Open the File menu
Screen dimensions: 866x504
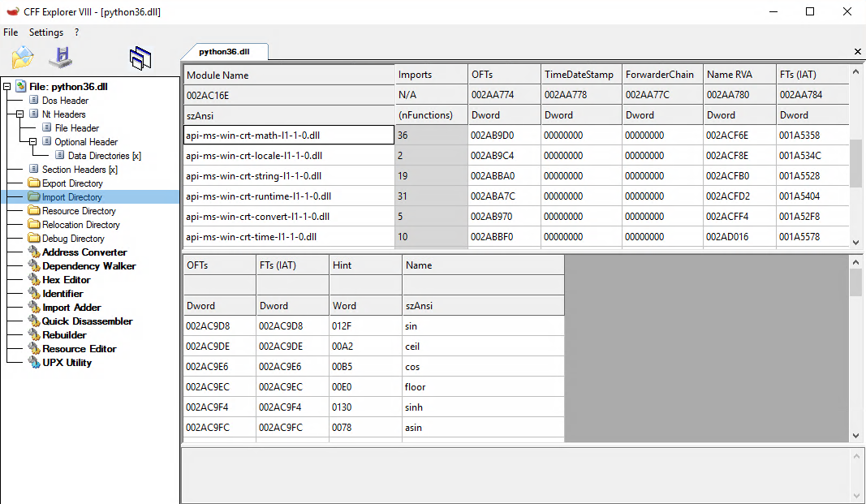pos(11,32)
